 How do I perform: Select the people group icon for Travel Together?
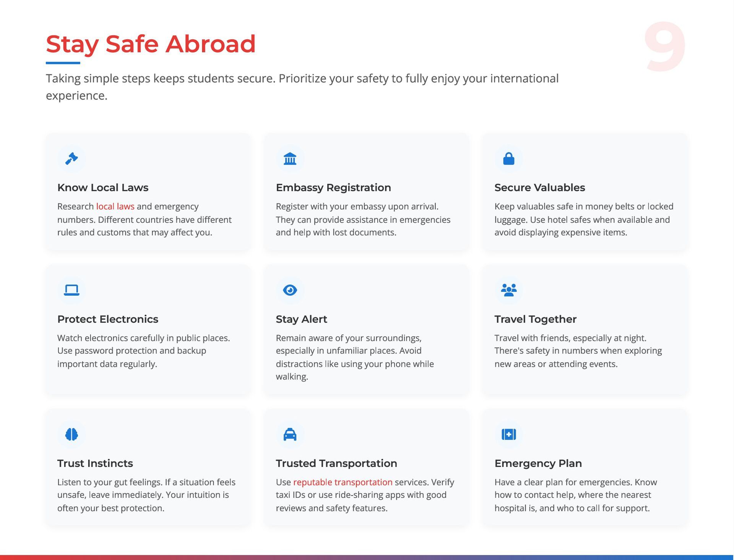tap(508, 290)
